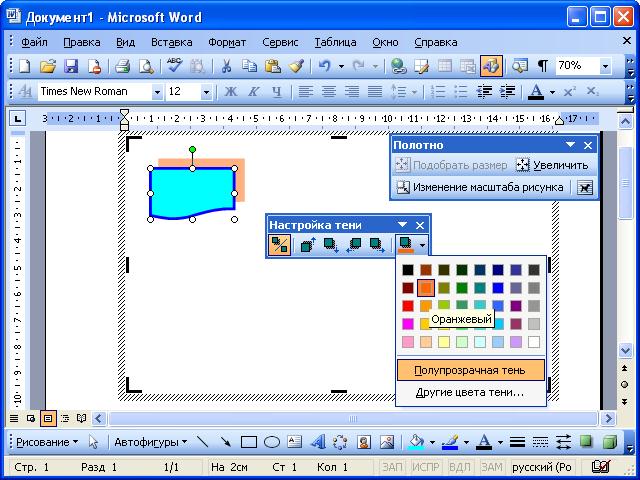The width and height of the screenshot is (640, 480).
Task: Select the Line drawing tool
Action: coord(202,442)
